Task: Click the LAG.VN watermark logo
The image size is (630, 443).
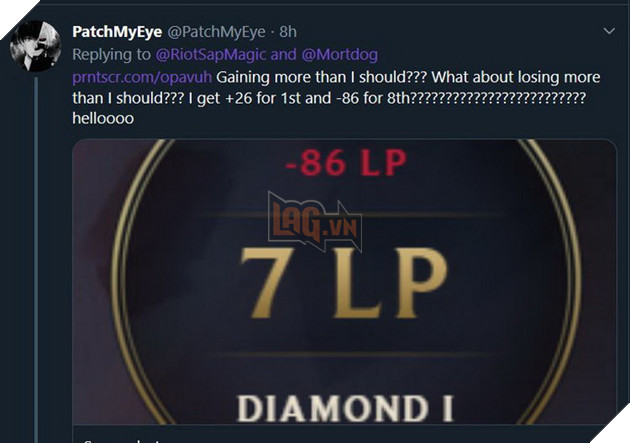Action: (x=315, y=222)
